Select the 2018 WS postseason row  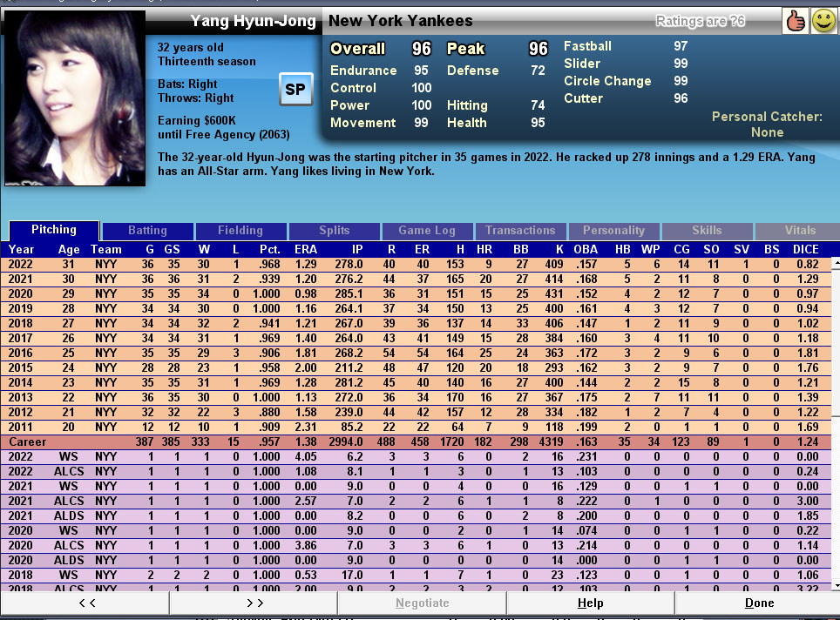click(x=415, y=575)
